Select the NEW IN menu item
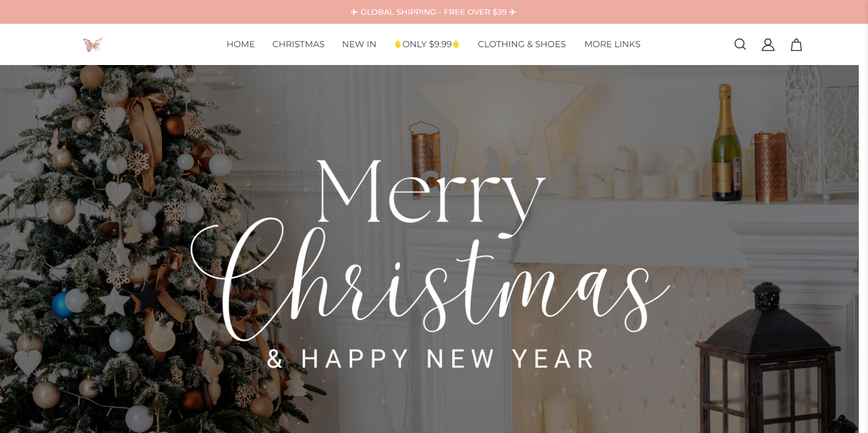 pos(359,44)
